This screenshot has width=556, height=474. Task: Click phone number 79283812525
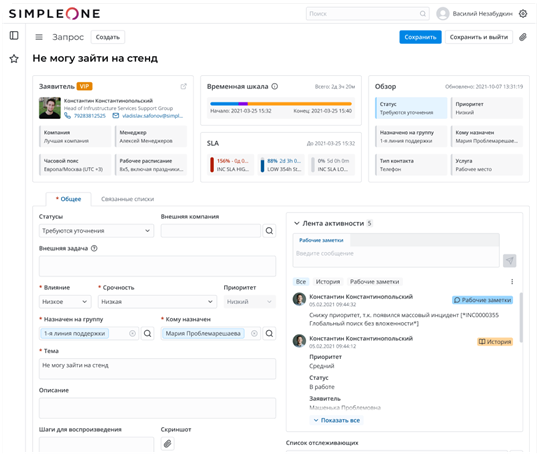click(90, 116)
